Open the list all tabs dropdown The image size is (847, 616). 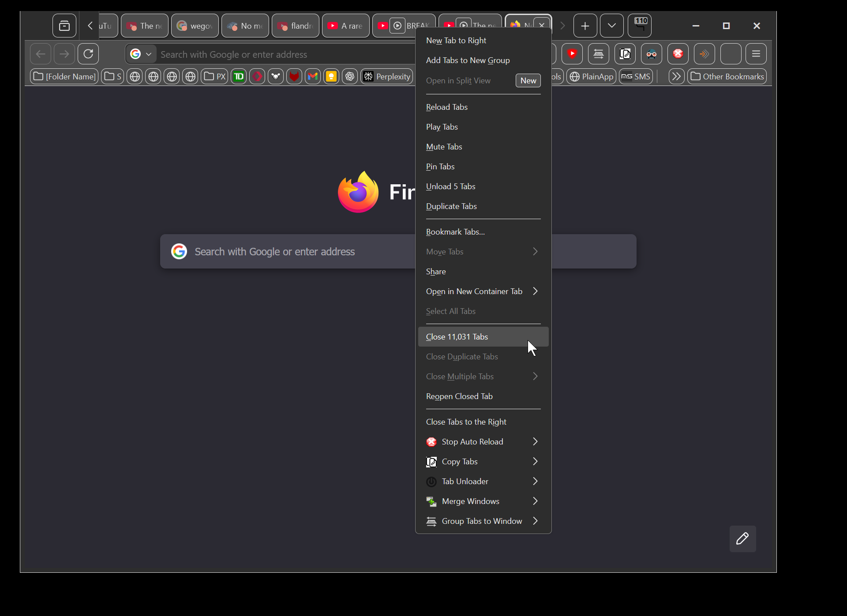pos(611,26)
